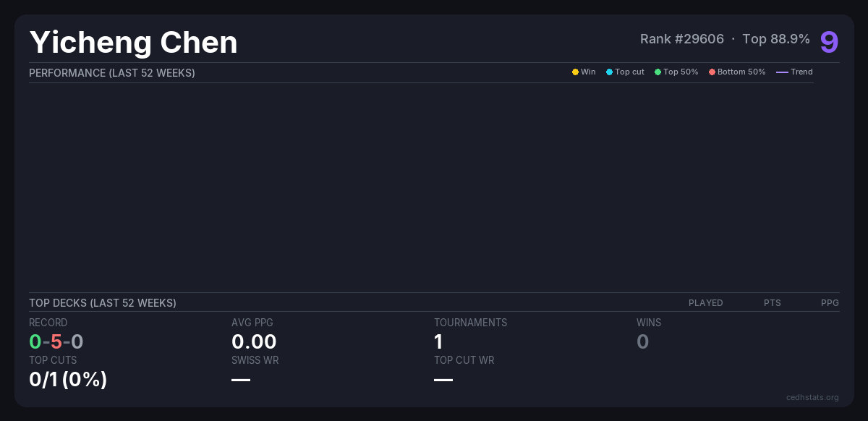Image resolution: width=868 pixels, height=421 pixels.
Task: Toggle the Top cut legend label
Action: coord(629,72)
